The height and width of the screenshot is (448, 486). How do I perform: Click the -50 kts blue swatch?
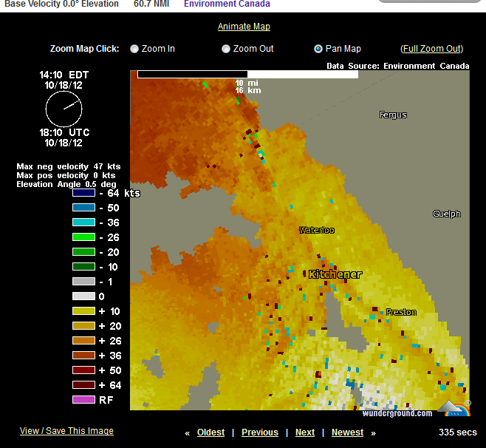point(83,208)
